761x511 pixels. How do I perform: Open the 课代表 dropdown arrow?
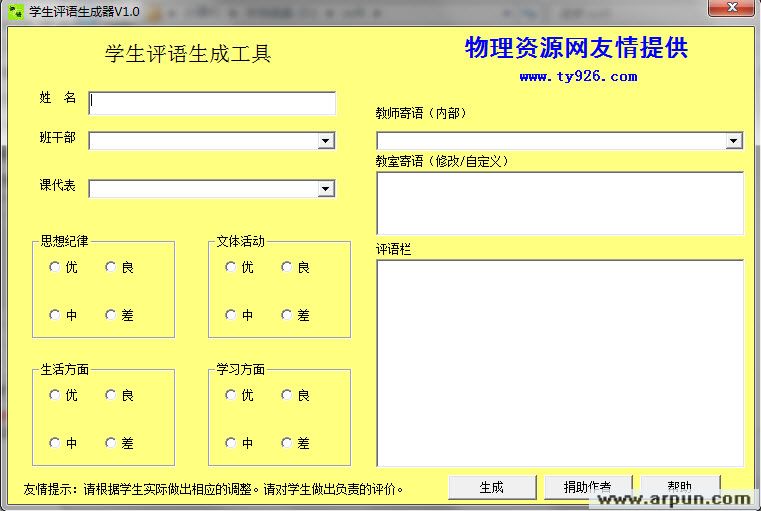tap(326, 188)
